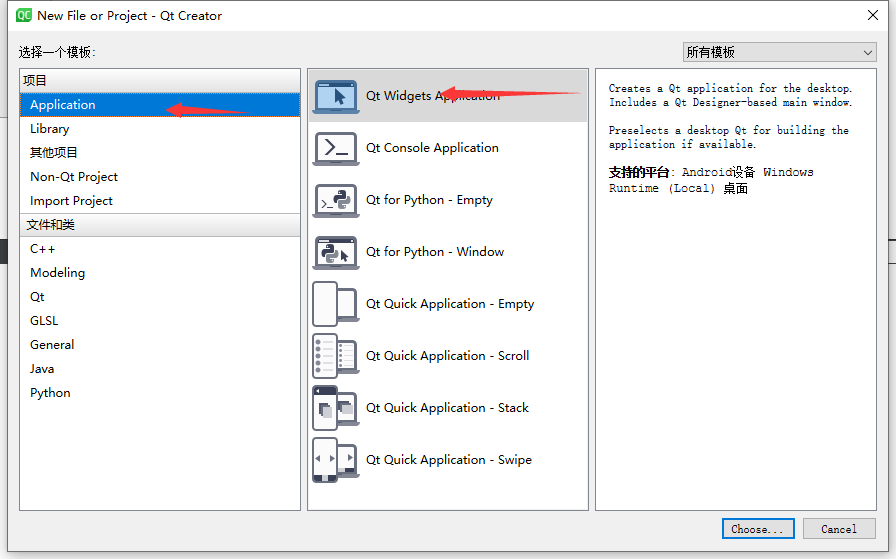Select the Java file category

click(160, 369)
